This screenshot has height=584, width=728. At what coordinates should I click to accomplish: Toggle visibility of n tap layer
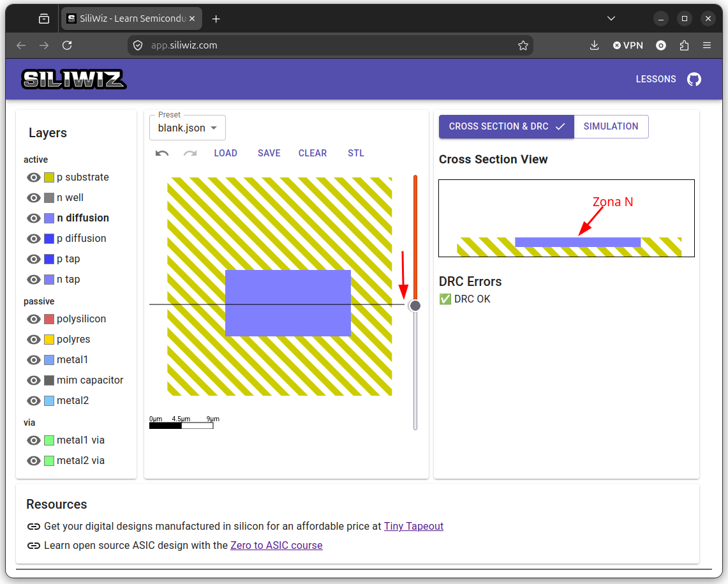point(33,280)
